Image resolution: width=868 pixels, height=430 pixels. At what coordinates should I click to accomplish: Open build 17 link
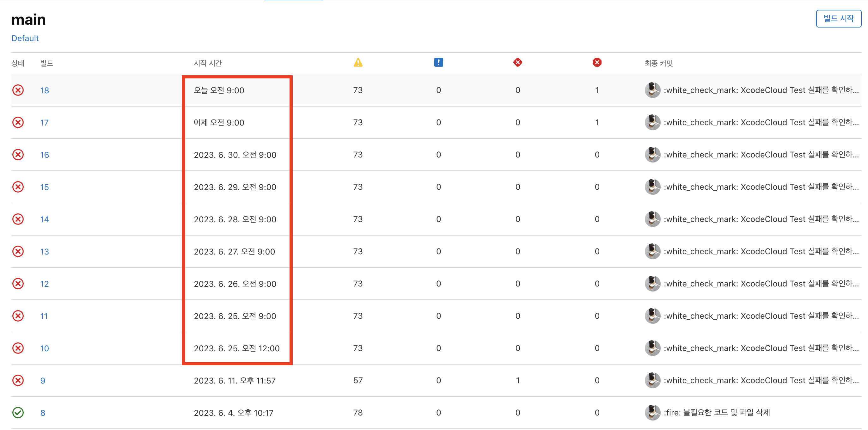click(x=44, y=123)
